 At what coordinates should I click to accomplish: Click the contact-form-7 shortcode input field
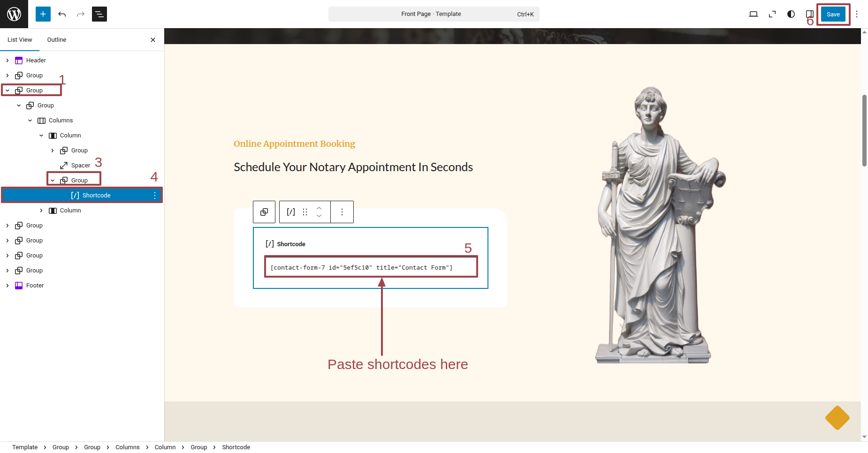pos(371,267)
